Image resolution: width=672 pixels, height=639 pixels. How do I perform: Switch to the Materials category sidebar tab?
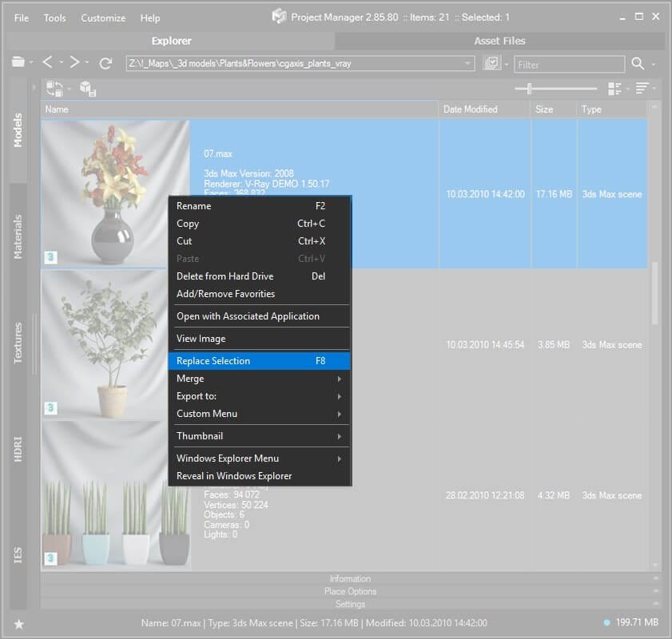[x=19, y=234]
